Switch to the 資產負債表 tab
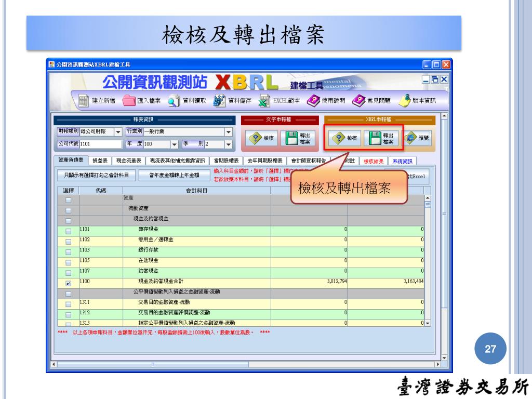The width and height of the screenshot is (532, 399). 71,160
